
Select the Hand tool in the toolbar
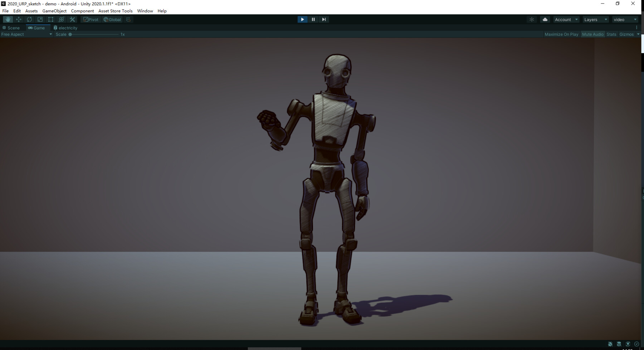[8, 19]
